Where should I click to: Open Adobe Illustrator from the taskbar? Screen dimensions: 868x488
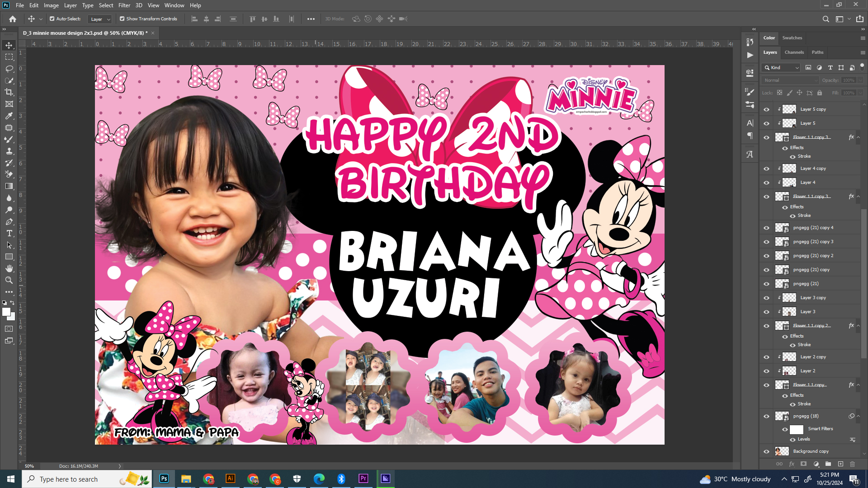[x=231, y=479]
